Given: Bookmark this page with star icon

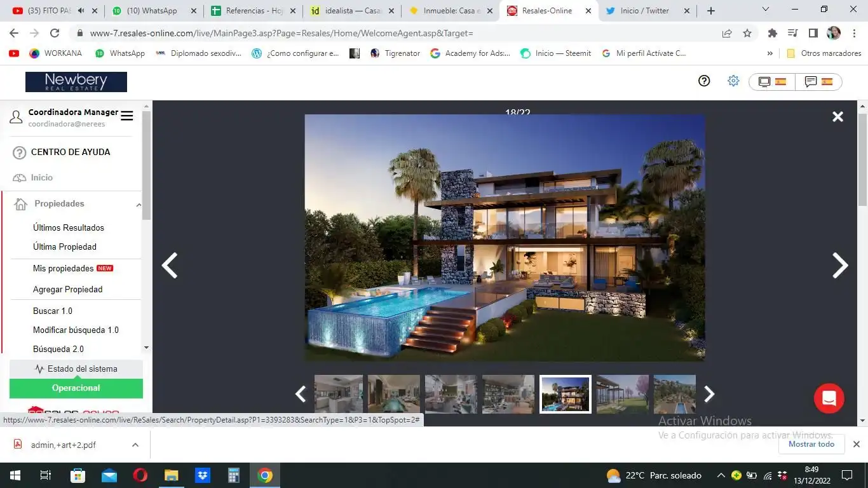Looking at the screenshot, I should click(747, 33).
